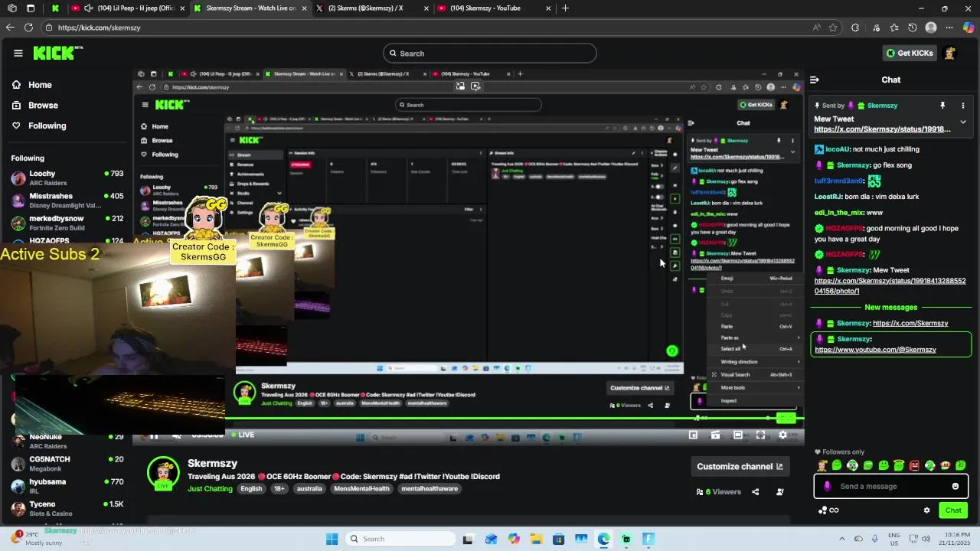The width and height of the screenshot is (980, 551).
Task: Click the Get KICKs button
Action: pyautogui.click(x=910, y=53)
